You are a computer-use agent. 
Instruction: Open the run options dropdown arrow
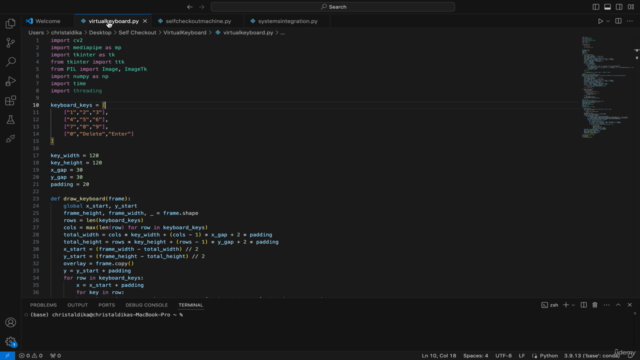pos(608,21)
